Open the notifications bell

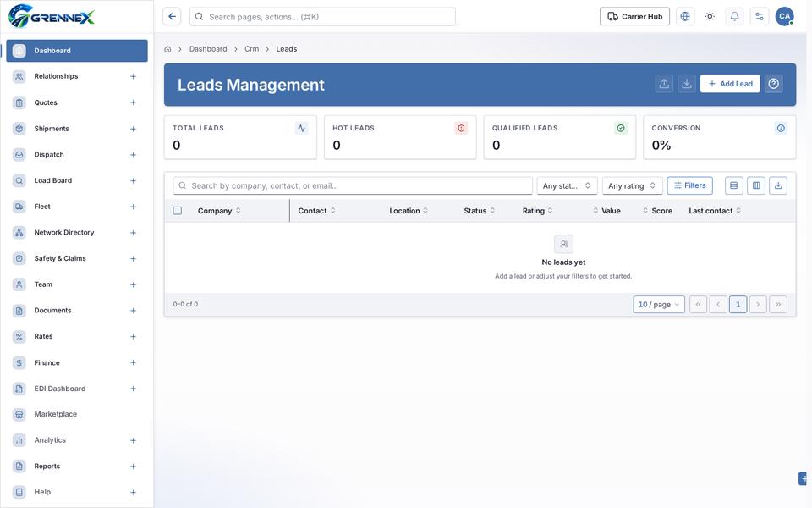[x=734, y=17]
